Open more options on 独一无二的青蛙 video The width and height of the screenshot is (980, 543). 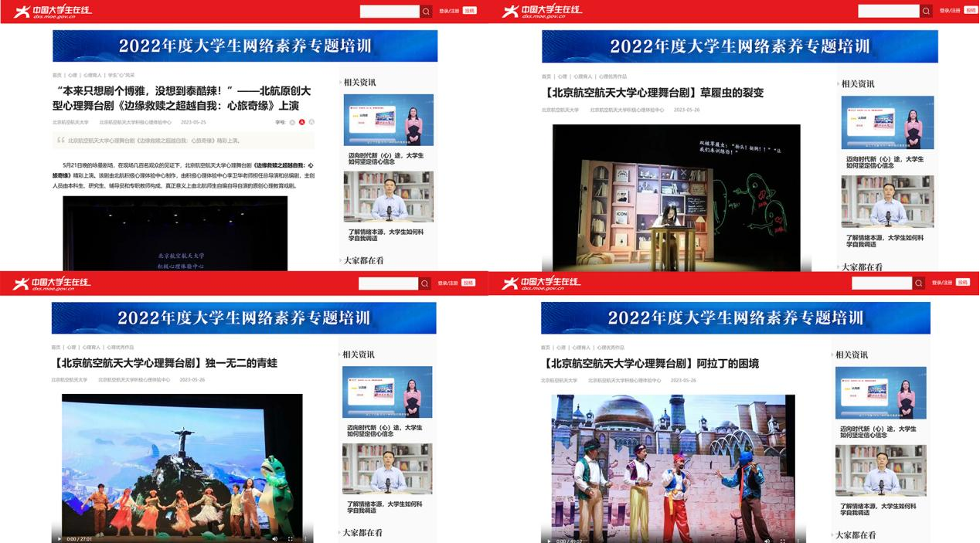point(306,538)
